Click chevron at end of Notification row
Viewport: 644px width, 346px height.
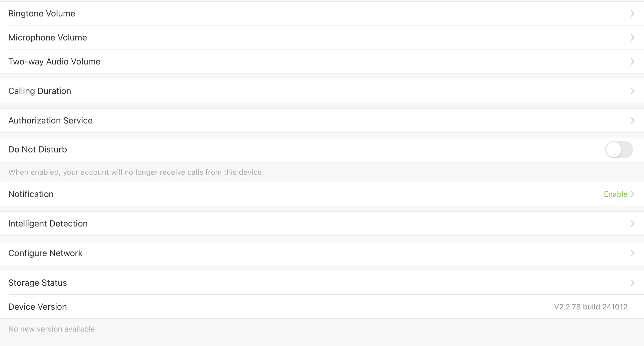click(633, 194)
